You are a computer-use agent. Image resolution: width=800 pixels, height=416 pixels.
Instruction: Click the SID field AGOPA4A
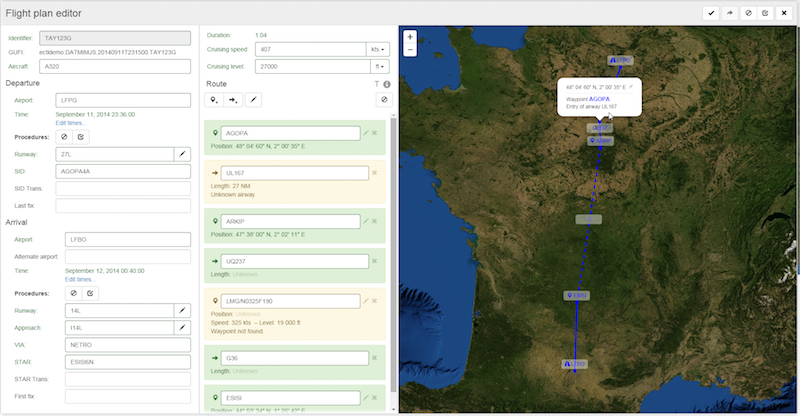coord(123,172)
